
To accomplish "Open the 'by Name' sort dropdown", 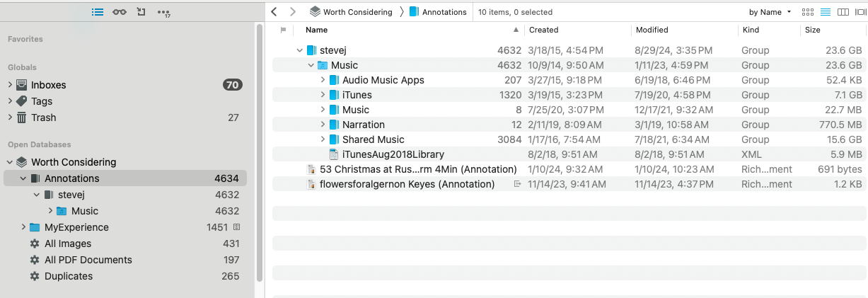I will [770, 12].
